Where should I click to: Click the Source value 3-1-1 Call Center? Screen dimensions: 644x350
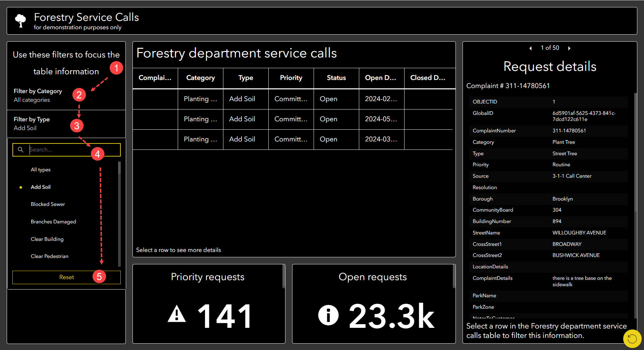[x=572, y=176]
